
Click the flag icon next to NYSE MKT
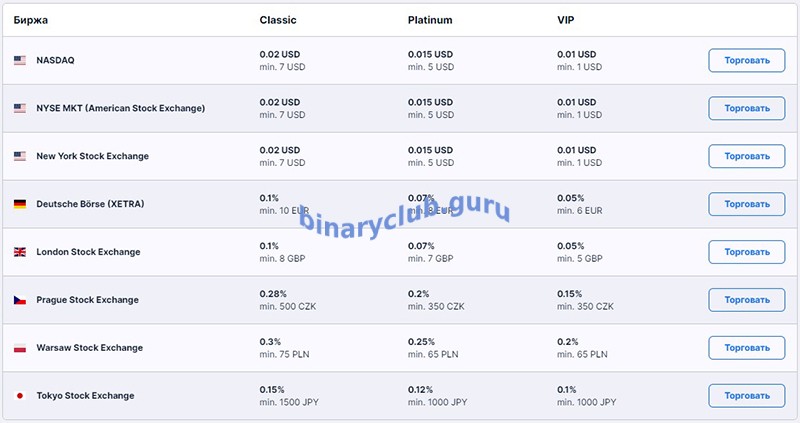pyautogui.click(x=19, y=108)
